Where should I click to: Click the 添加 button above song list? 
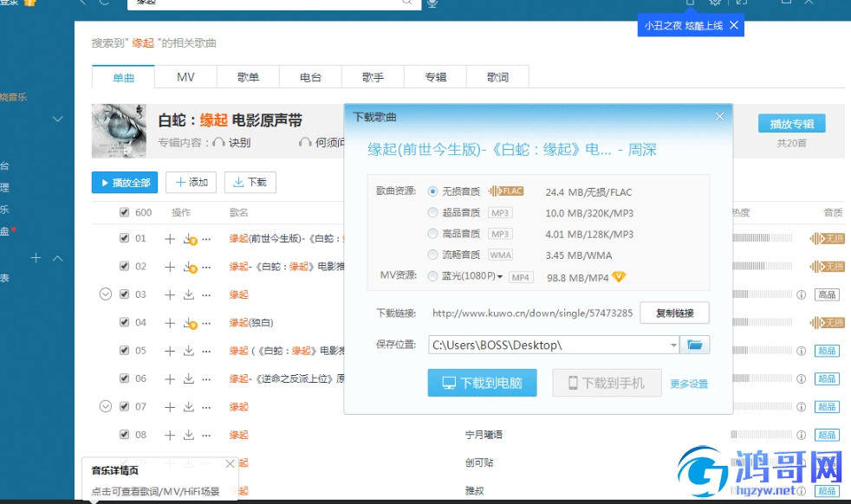point(191,182)
